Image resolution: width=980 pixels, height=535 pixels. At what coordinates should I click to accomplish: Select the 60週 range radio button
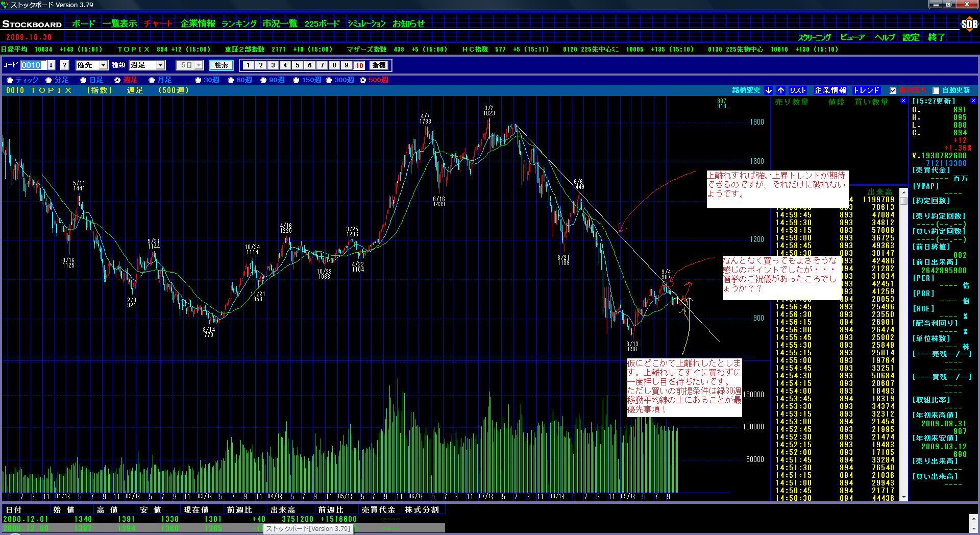(231, 80)
